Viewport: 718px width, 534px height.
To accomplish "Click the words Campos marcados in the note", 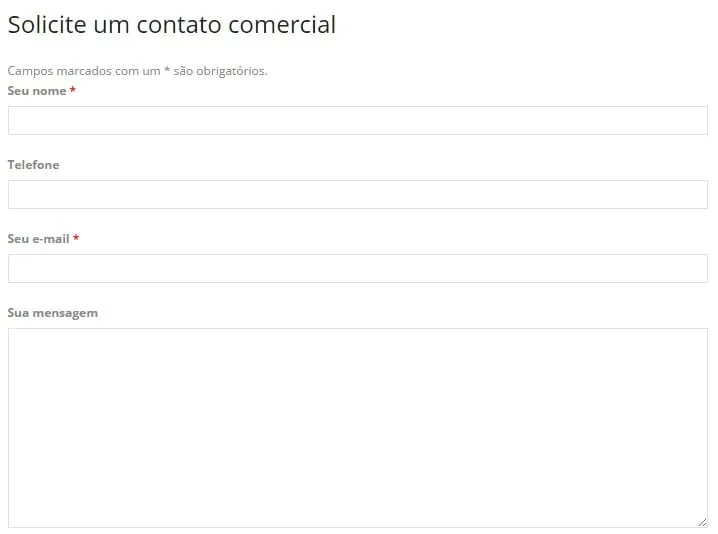I will 56,71.
